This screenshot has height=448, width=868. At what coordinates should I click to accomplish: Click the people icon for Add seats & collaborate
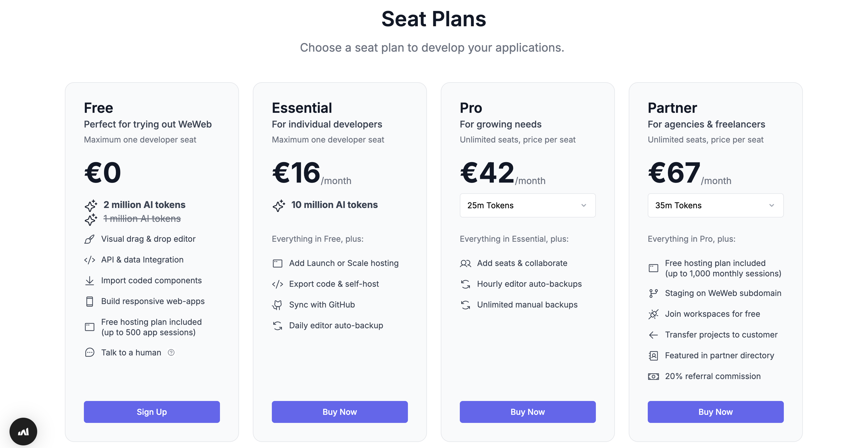point(465,264)
